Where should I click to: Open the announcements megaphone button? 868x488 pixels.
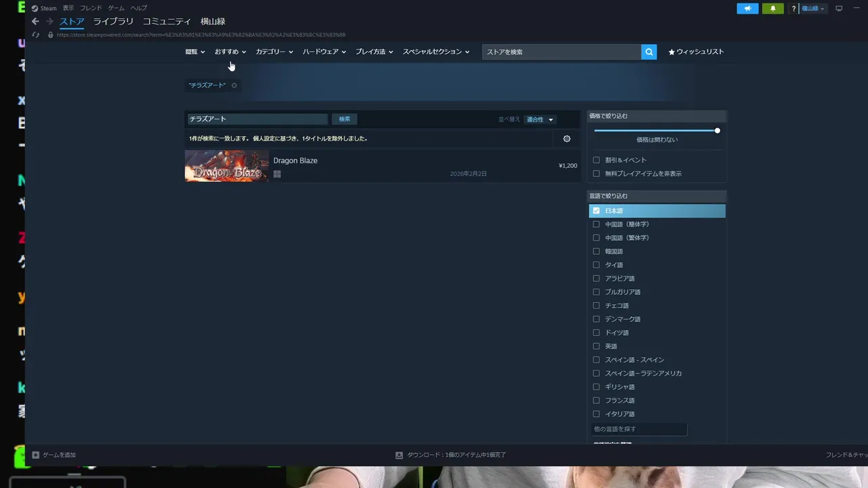[747, 8]
